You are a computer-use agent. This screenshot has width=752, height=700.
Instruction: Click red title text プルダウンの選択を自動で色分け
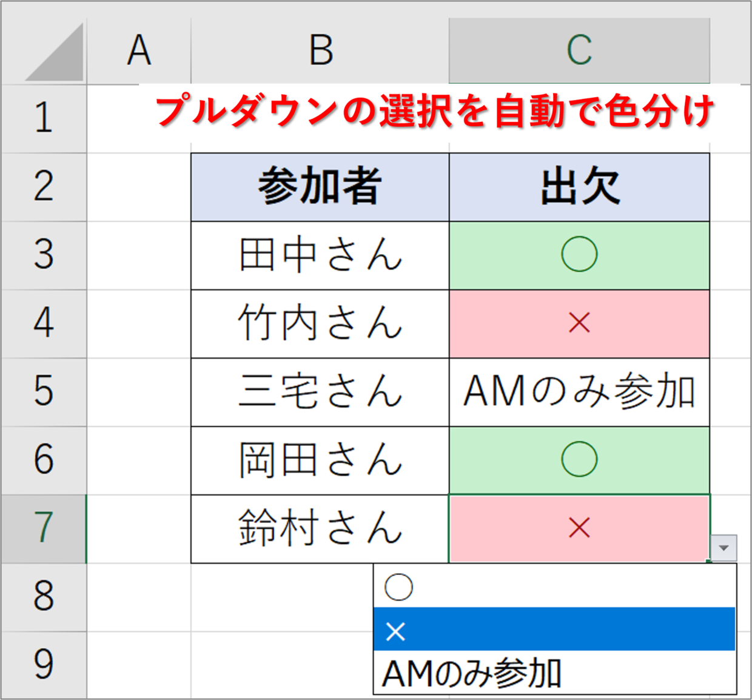pos(435,112)
